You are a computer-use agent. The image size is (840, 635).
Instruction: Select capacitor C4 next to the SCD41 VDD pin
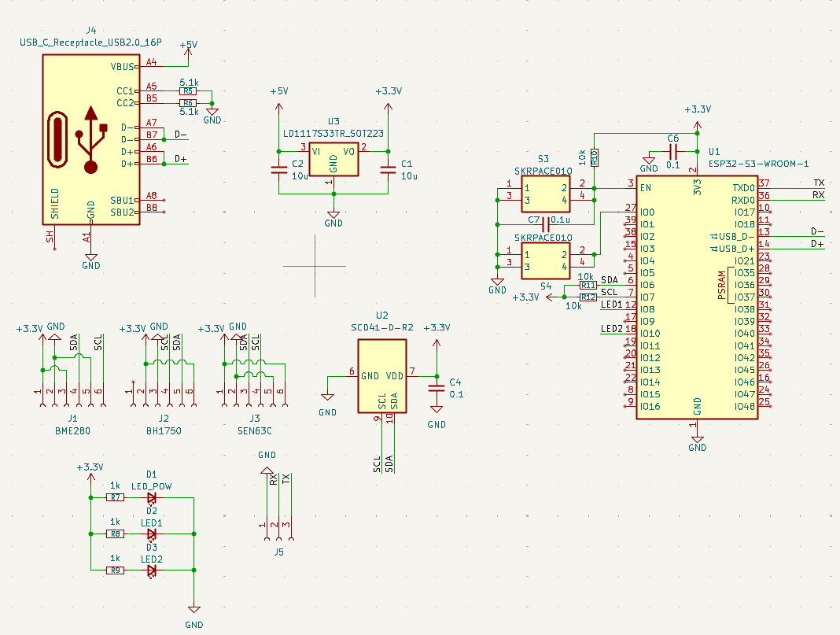coord(437,389)
